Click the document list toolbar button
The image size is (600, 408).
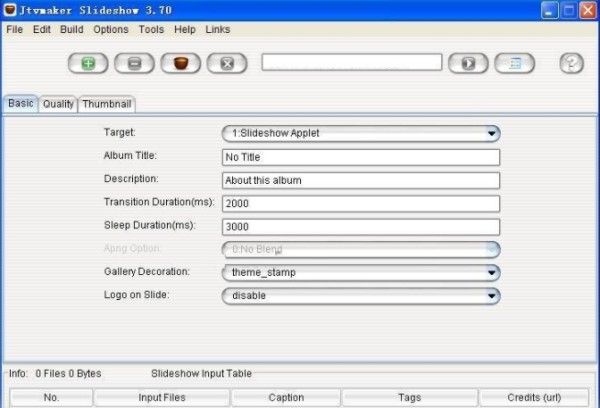tap(514, 63)
